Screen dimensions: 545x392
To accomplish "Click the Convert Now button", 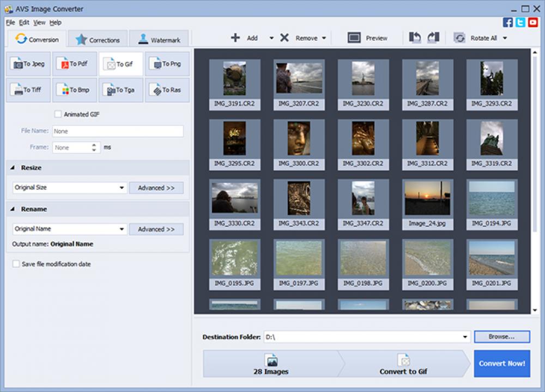I will tap(502, 363).
